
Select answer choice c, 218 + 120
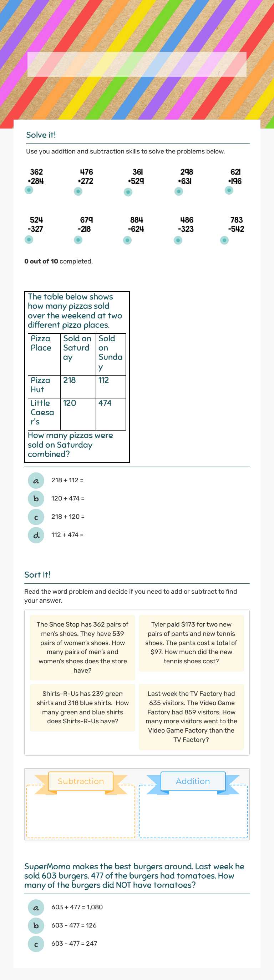point(36,517)
